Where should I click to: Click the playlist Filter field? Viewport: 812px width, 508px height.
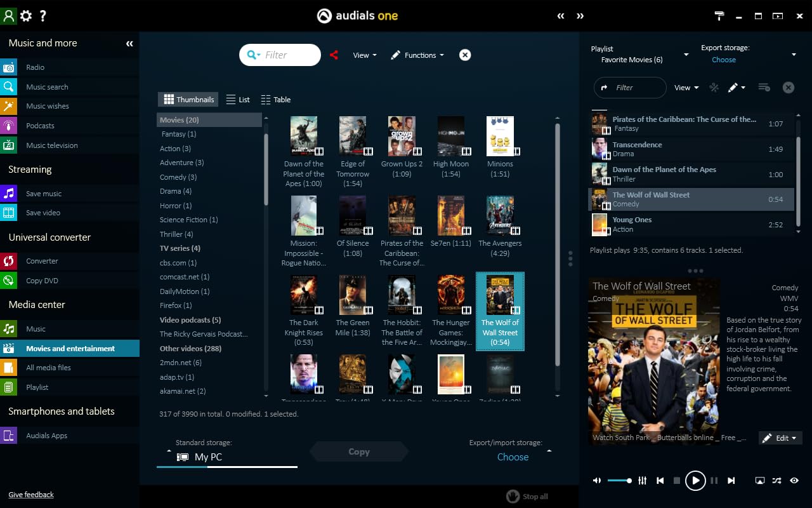point(630,88)
